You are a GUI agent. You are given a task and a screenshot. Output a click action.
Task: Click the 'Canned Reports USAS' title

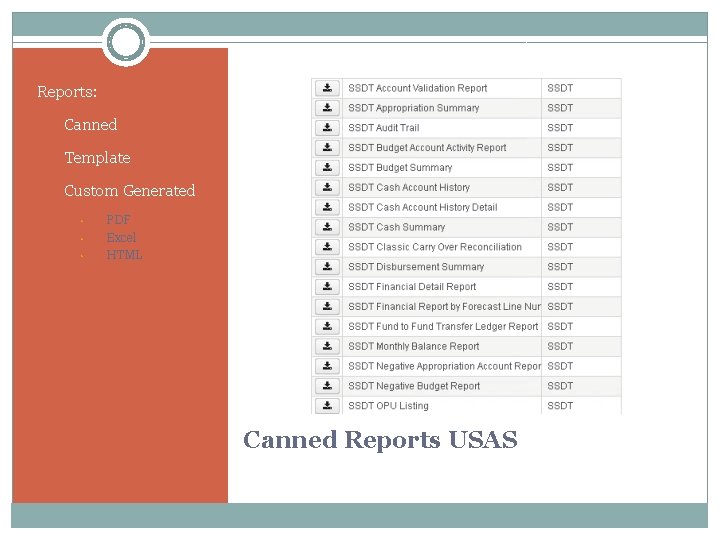pyautogui.click(x=380, y=440)
